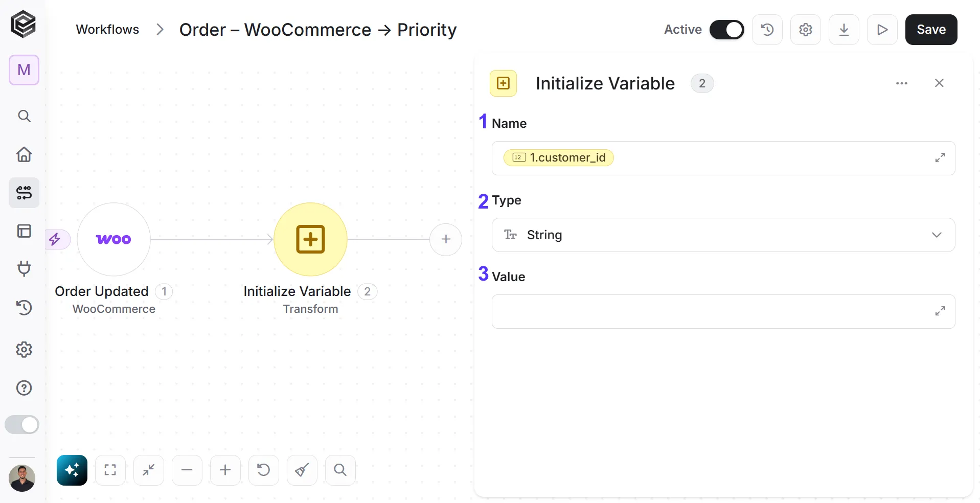Toggle the sidebar theme switch
This screenshot has height=503, width=980.
point(22,424)
